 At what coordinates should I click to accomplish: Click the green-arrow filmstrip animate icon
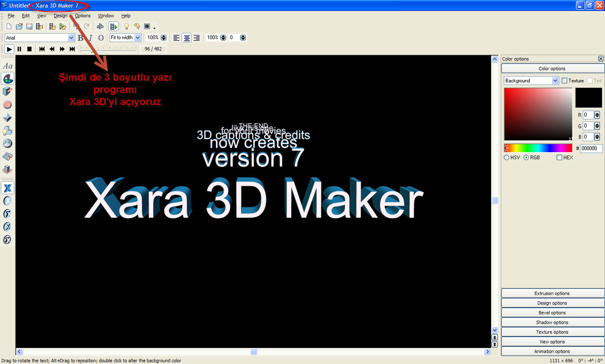pyautogui.click(x=113, y=26)
